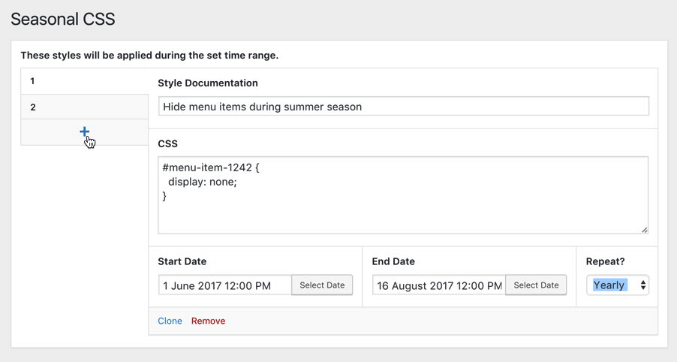The width and height of the screenshot is (677, 362).
Task: Click the Repeat? label
Action: (x=605, y=261)
